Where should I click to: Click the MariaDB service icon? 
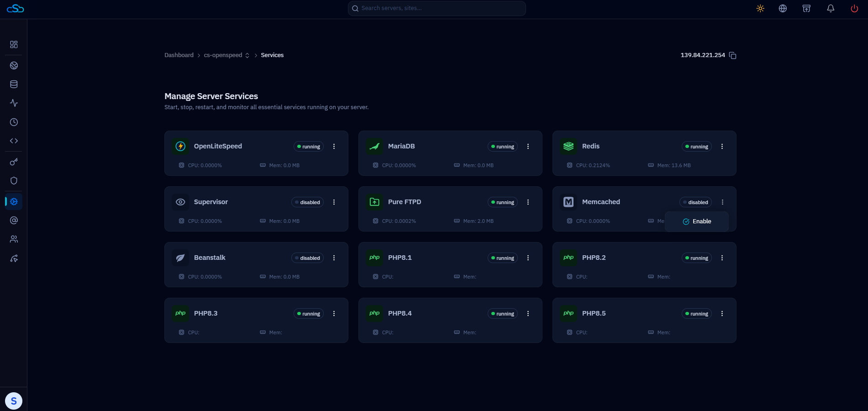click(x=374, y=146)
